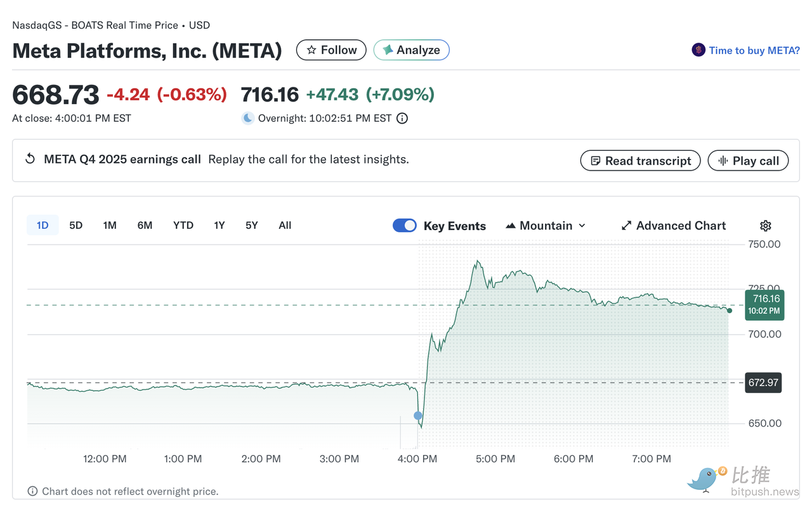Click the blue key event dot on the chart
Screen dimensions: 812x509
(418, 416)
